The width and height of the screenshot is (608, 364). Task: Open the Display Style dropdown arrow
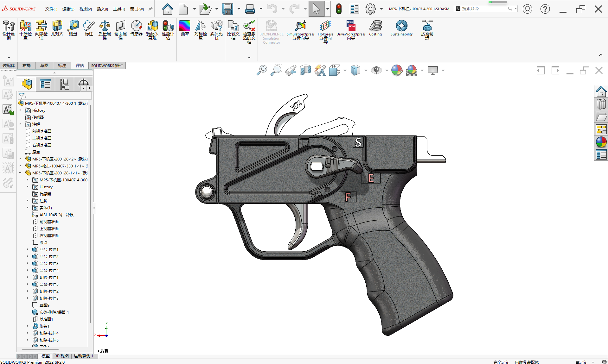[x=366, y=70]
